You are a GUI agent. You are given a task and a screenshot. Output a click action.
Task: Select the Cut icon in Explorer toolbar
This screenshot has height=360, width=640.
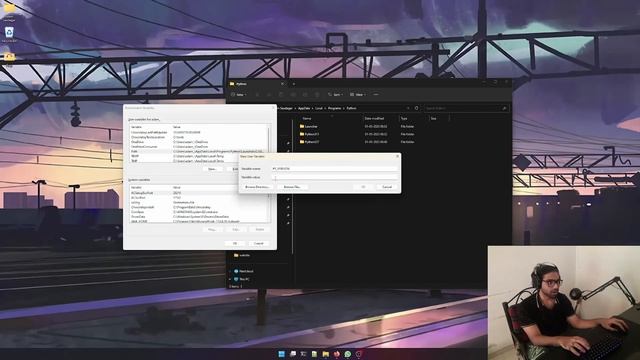(x=258, y=94)
